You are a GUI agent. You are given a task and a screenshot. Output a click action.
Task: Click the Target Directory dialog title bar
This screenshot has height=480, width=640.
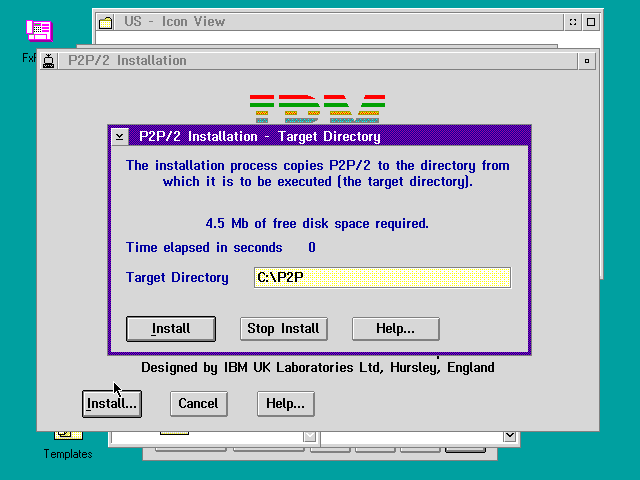pos(329,137)
